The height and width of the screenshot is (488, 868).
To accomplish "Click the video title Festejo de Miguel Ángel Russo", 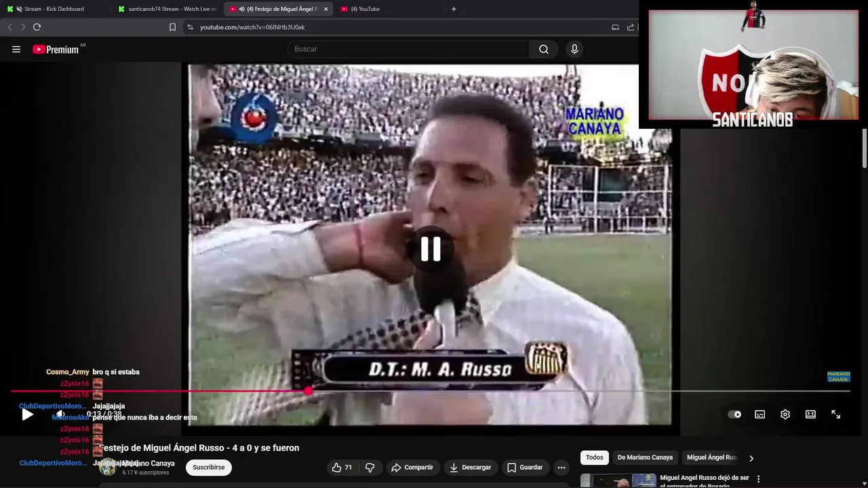I will point(199,448).
